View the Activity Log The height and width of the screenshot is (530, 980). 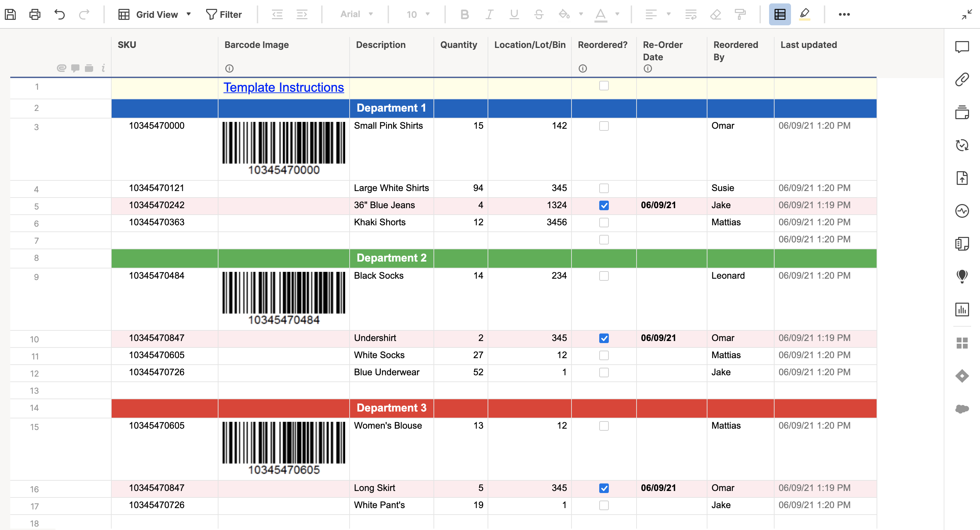pyautogui.click(x=963, y=211)
